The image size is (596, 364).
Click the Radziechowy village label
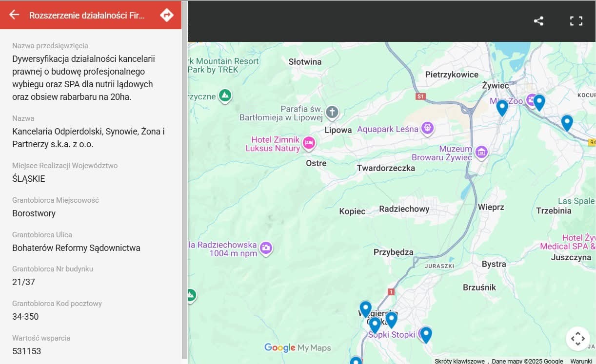404,209
